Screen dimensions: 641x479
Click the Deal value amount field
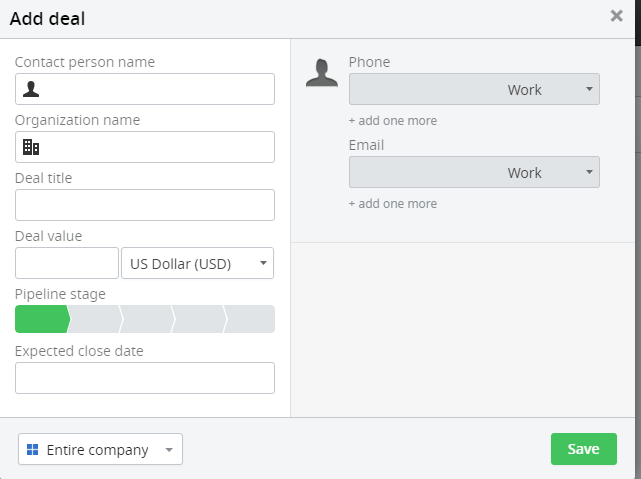click(x=67, y=263)
